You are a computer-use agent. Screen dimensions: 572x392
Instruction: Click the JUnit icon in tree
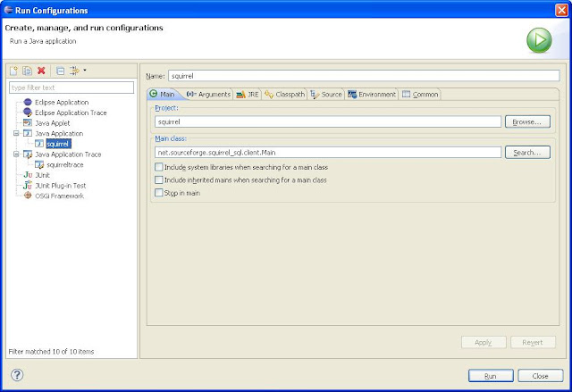28,175
